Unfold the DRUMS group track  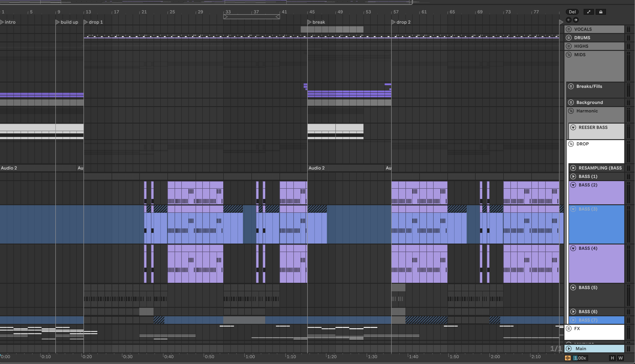tap(569, 38)
